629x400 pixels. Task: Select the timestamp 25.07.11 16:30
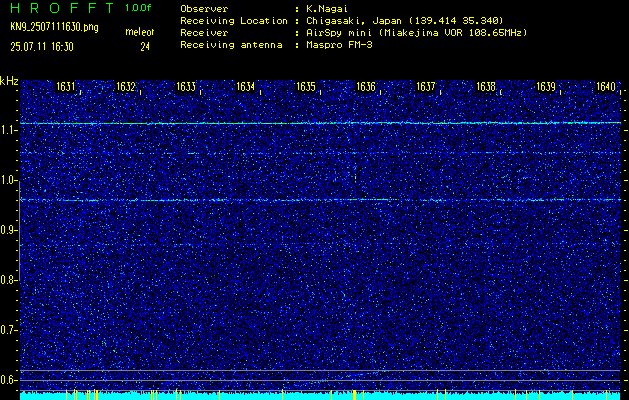42,47
